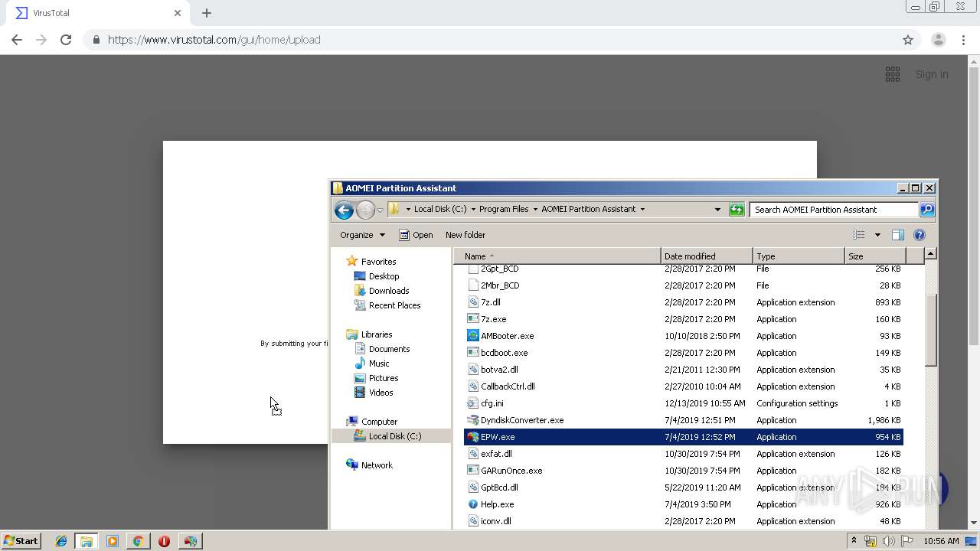The image size is (980, 551).
Task: Expand Program Files breadcrumb arrow
Action: point(535,210)
